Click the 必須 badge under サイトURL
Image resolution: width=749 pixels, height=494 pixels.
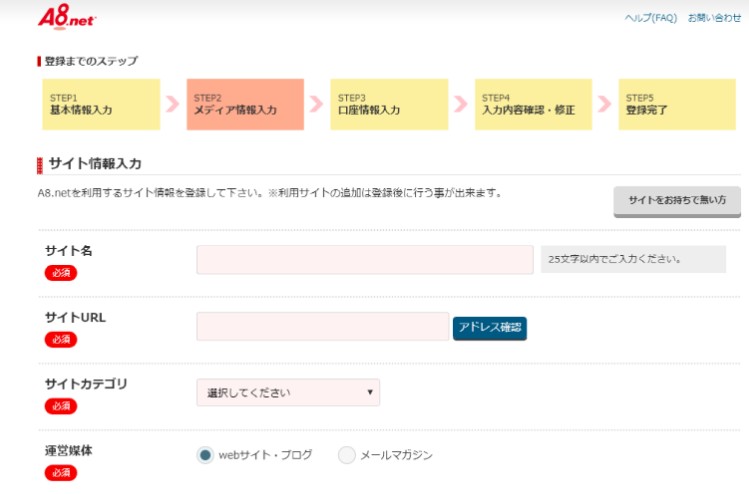61,340
